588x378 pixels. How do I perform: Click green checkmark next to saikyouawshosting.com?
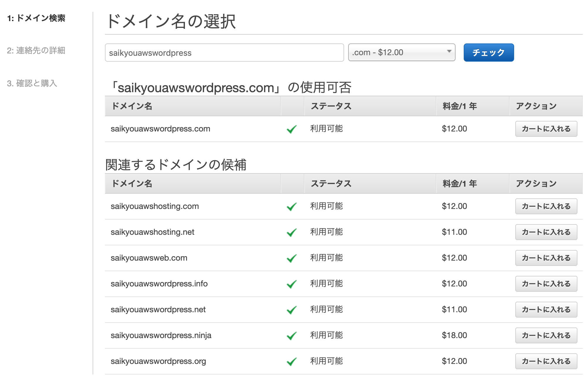(292, 207)
